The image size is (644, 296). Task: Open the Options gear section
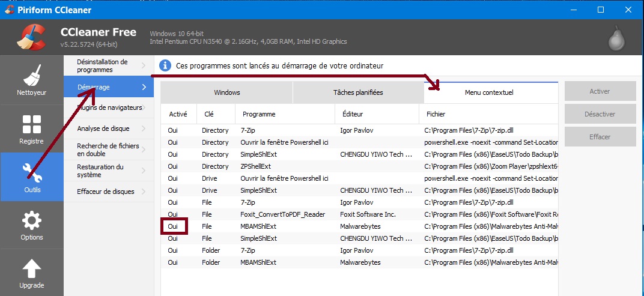(32, 225)
